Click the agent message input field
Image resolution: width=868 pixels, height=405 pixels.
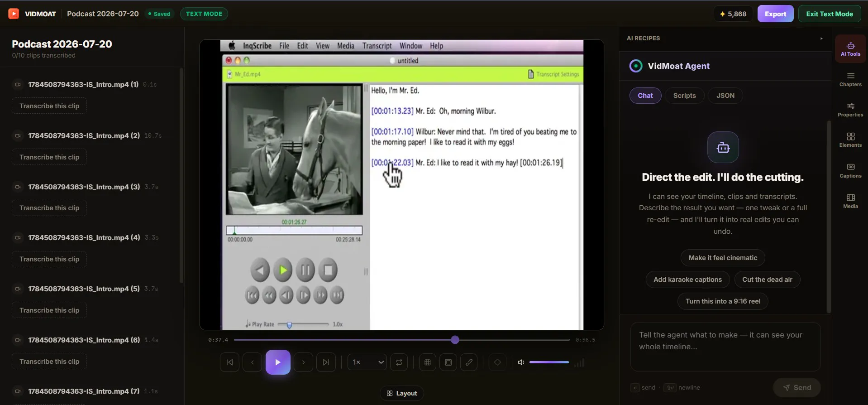[725, 347]
